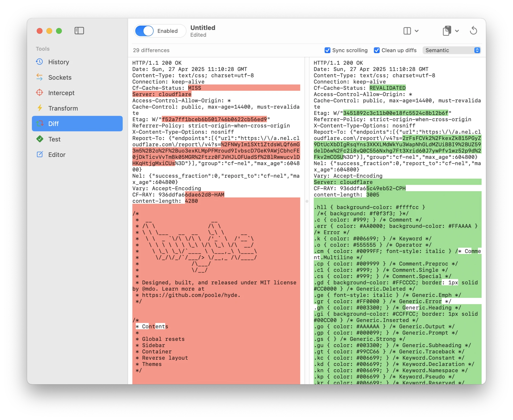This screenshot has height=420, width=513.
Task: Open the Editor pencil icon
Action: (x=39, y=154)
